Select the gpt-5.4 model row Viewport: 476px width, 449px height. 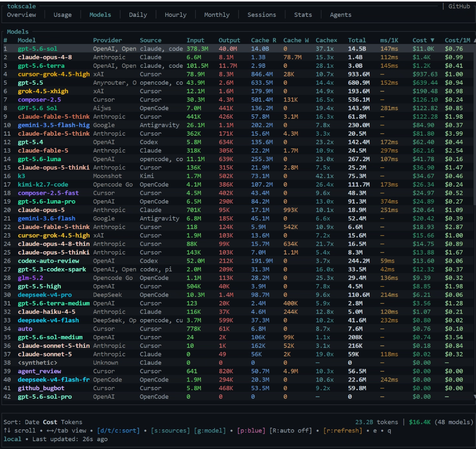pyautogui.click(x=238, y=142)
